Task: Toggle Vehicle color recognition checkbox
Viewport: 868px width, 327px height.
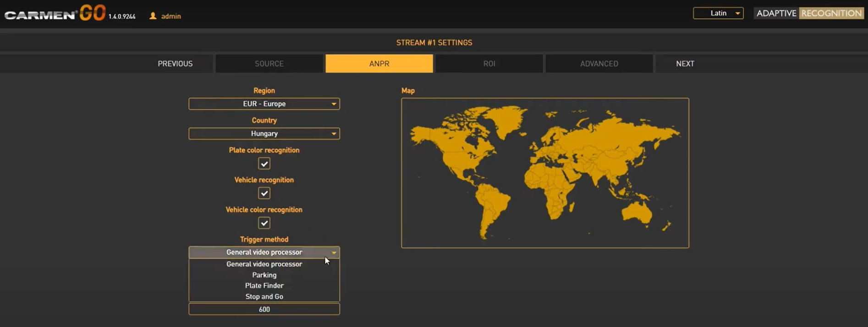Action: pyautogui.click(x=264, y=223)
